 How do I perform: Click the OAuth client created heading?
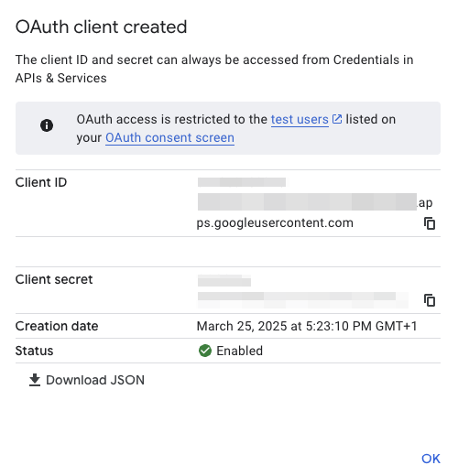(x=101, y=27)
